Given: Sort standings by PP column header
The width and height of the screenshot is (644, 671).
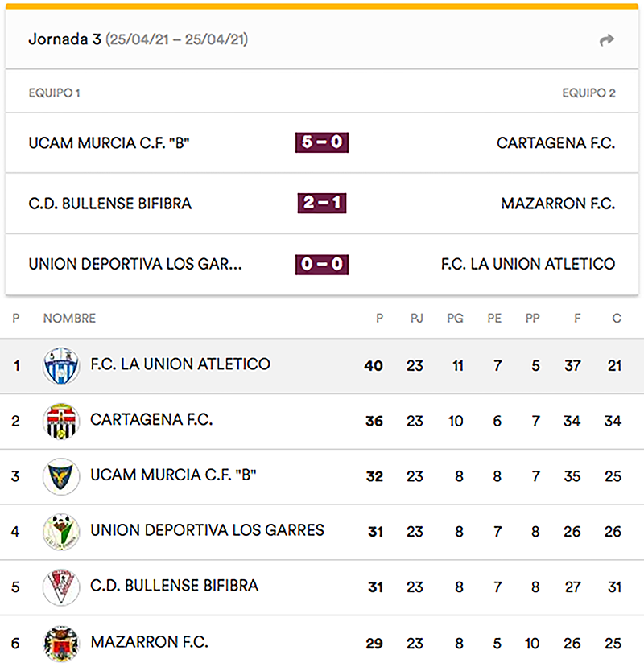Looking at the screenshot, I should point(533,319).
